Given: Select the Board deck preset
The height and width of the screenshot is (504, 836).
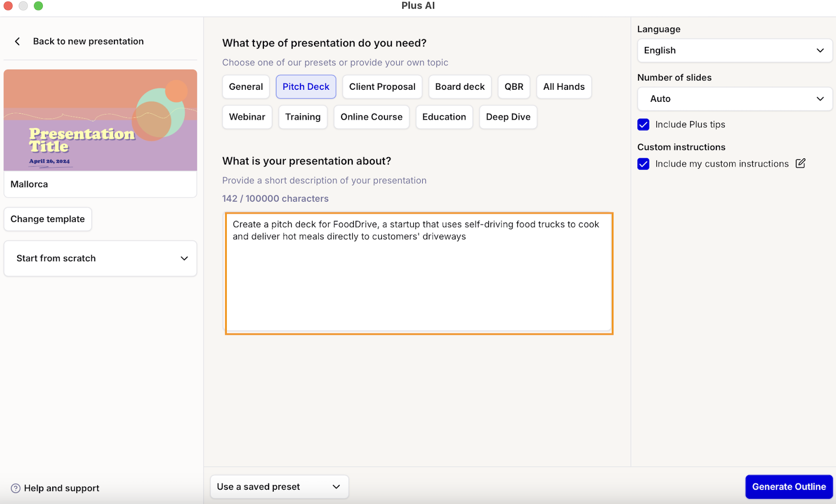Looking at the screenshot, I should pos(460,87).
